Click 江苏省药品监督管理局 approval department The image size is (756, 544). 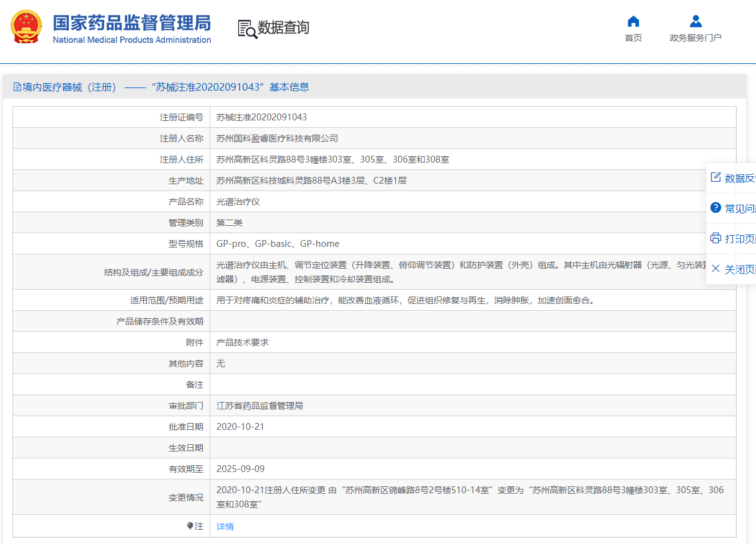[260, 406]
